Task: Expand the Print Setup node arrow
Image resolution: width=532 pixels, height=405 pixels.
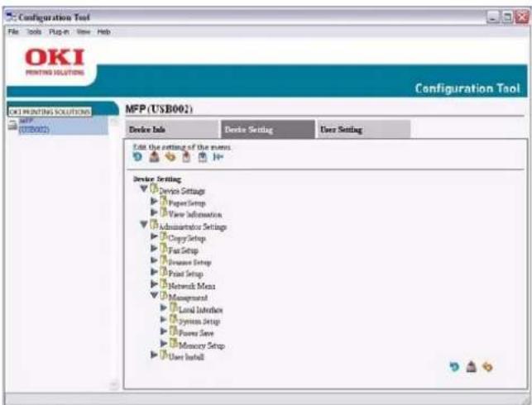Action: click(x=154, y=272)
